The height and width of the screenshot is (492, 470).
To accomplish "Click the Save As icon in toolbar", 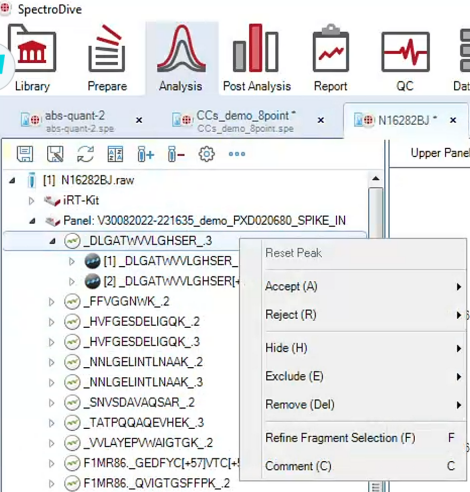I will click(x=55, y=154).
